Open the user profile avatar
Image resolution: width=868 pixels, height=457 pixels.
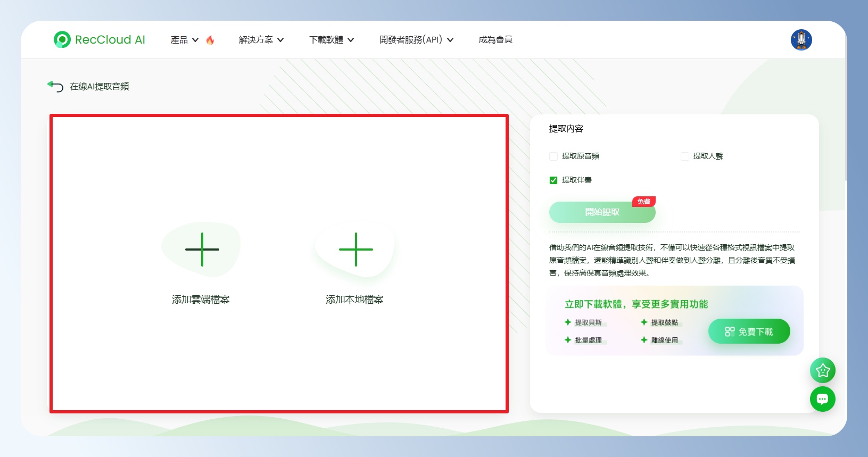(x=801, y=40)
